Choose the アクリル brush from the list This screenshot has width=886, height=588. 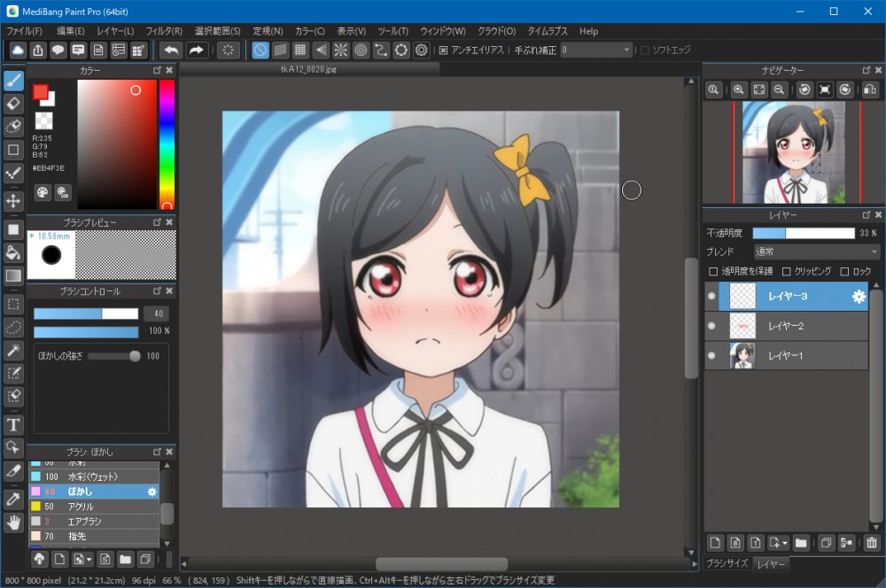click(x=94, y=507)
